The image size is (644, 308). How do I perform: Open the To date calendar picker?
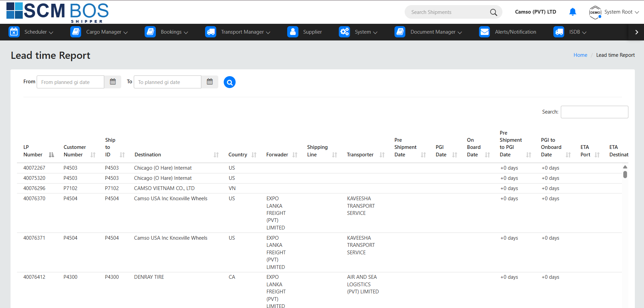[x=210, y=82]
